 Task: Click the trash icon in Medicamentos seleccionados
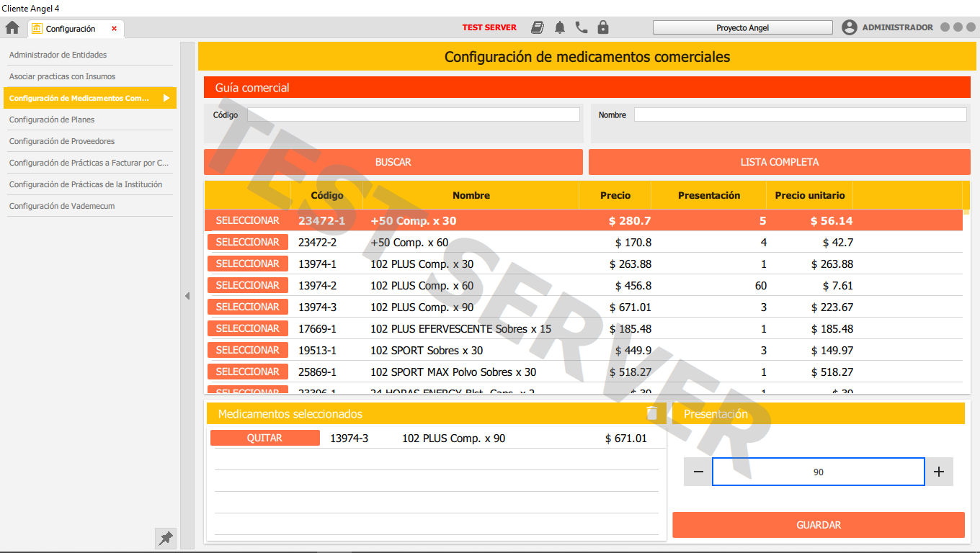click(x=652, y=413)
